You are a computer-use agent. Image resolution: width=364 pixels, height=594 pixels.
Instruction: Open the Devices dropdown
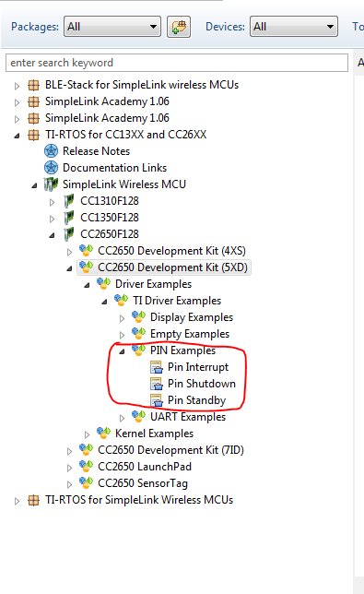point(294,27)
